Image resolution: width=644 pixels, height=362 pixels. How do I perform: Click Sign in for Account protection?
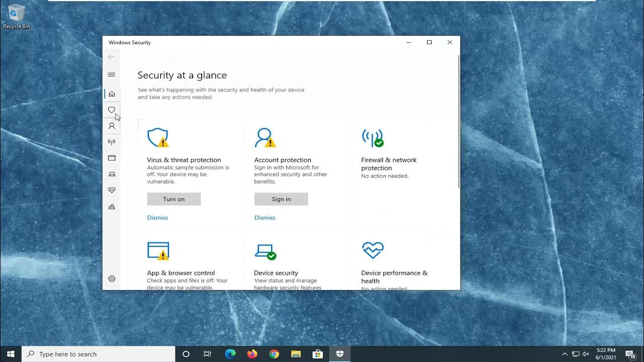[x=281, y=199]
